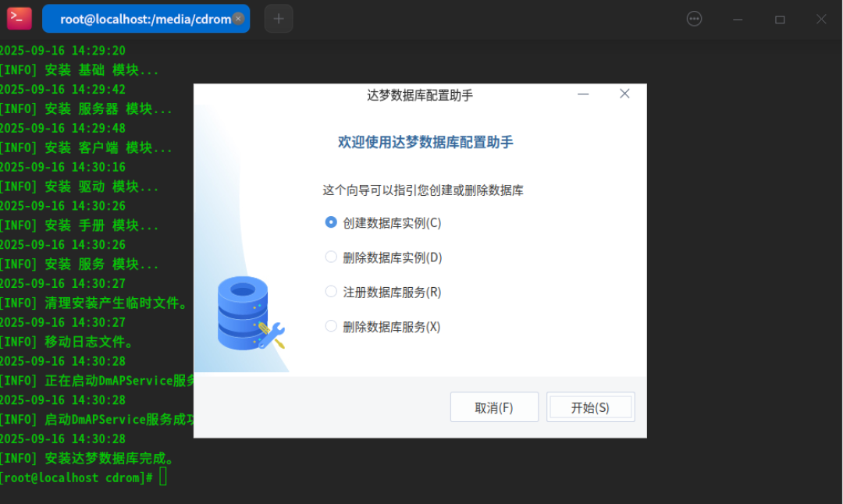
Task: Click the dialog title 达梦数据库配置助手
Action: 420,96
